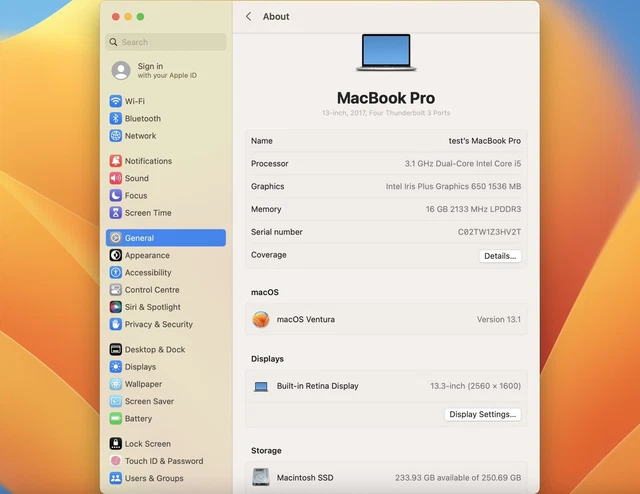Close the System Settings window

pyautogui.click(x=116, y=17)
